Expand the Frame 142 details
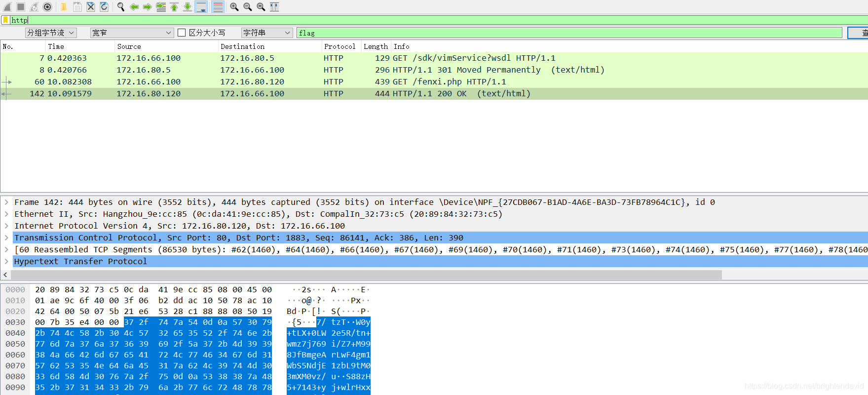The image size is (868, 395). [6, 202]
